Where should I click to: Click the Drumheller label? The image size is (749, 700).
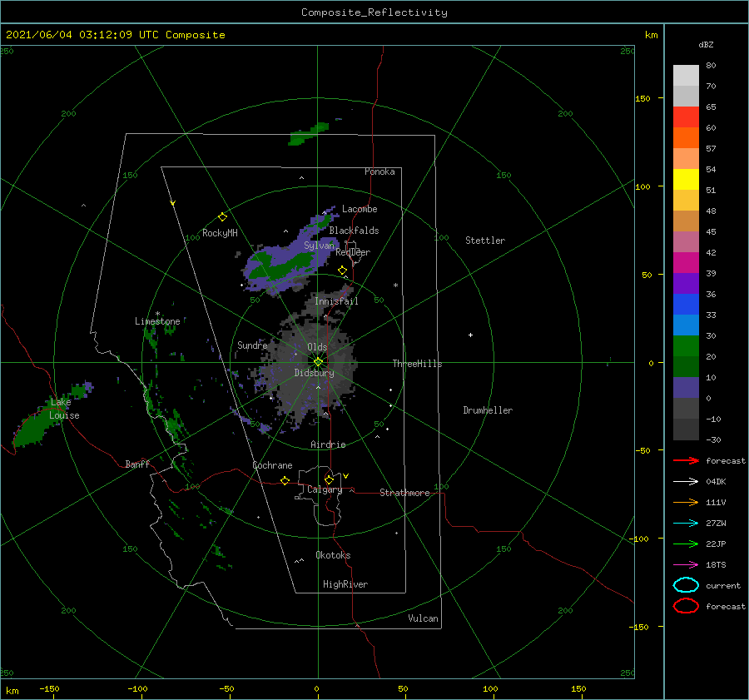click(x=488, y=410)
